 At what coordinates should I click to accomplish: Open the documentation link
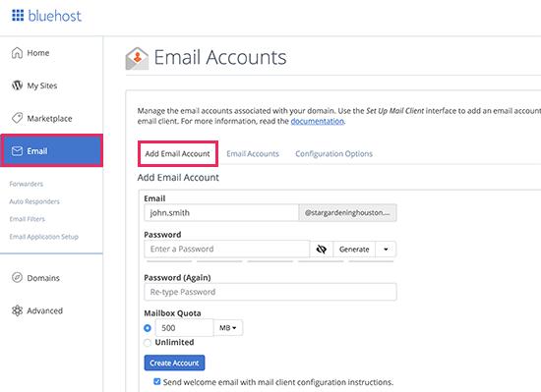pos(318,121)
